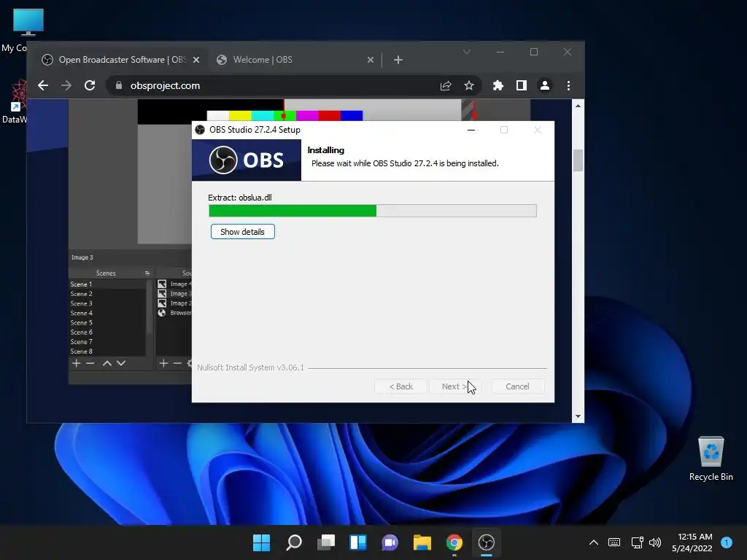Open Chrome three-dot menu
Viewport: 747px width, 560px height.
click(x=568, y=86)
